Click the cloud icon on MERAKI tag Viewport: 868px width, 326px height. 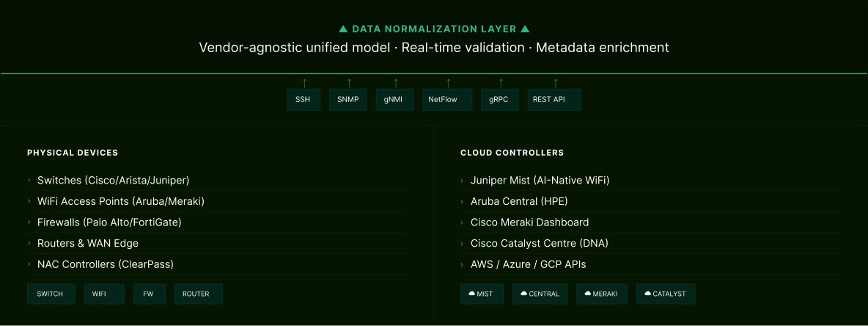pos(587,294)
